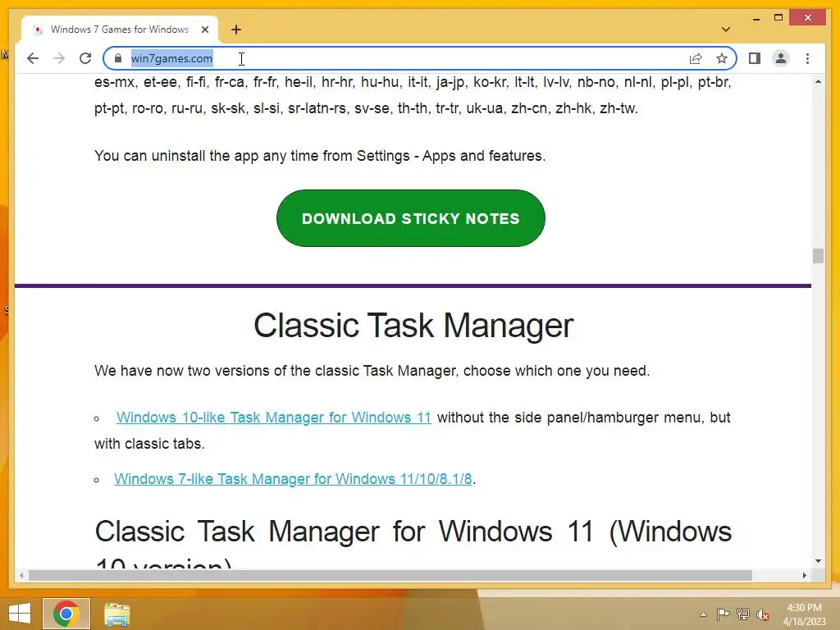Download Sticky Notes button

tap(411, 218)
